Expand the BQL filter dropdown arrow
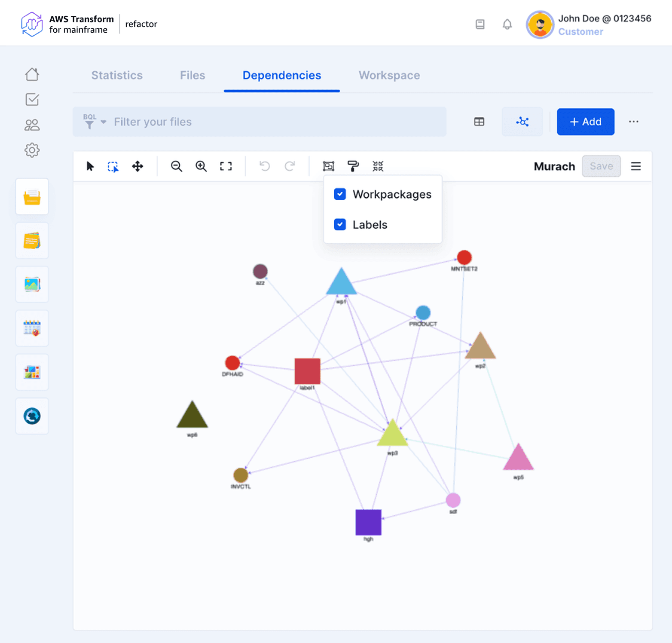Image resolution: width=672 pixels, height=643 pixels. [x=104, y=122]
